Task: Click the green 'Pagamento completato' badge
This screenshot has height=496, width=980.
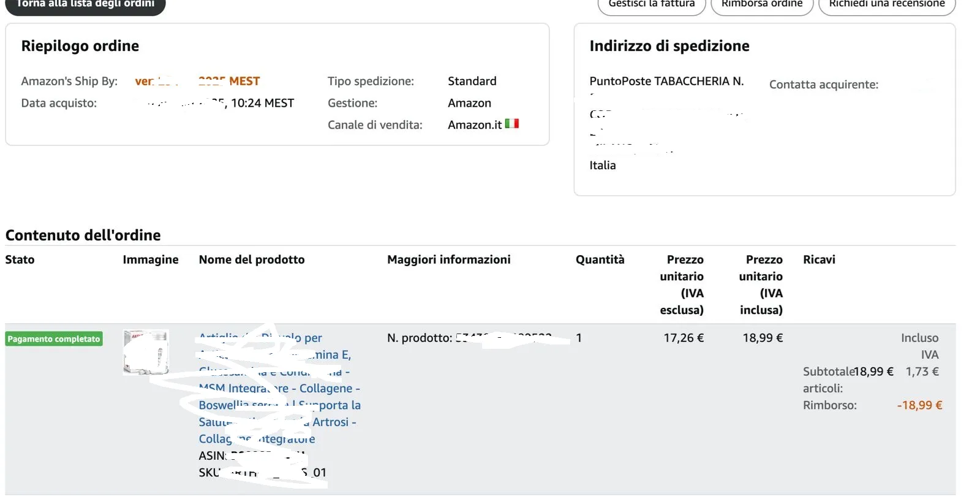Action: click(54, 339)
